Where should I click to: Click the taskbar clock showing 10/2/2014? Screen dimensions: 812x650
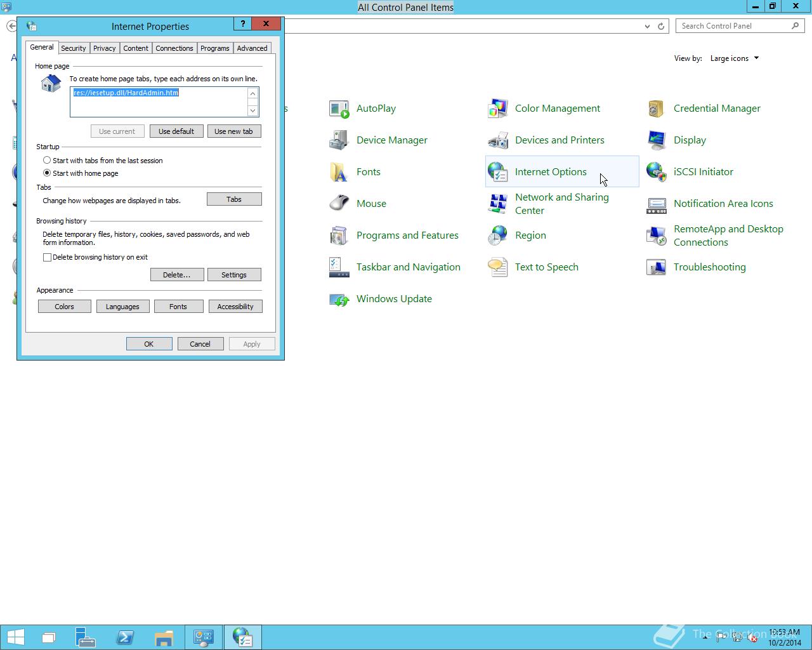click(x=785, y=637)
